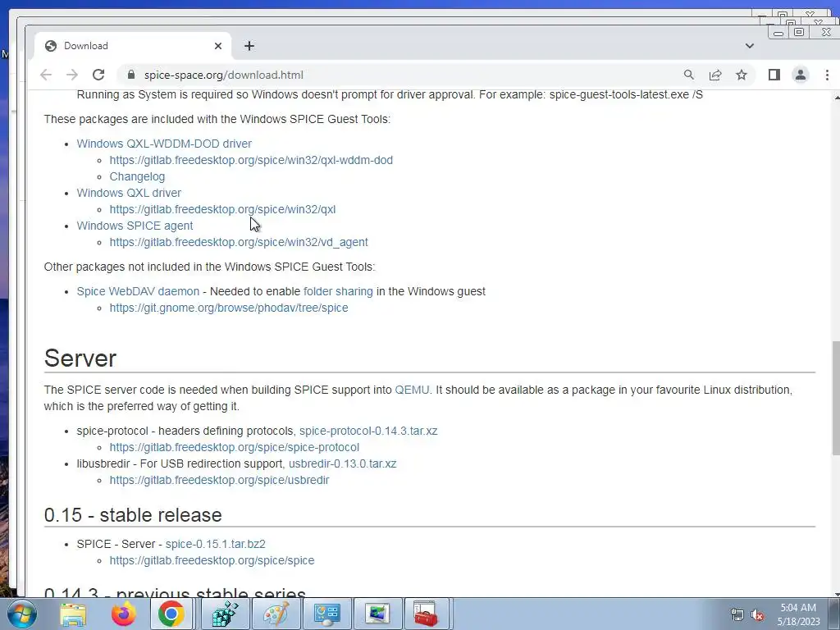840x630 pixels.
Task: Launch Firefox from the taskbar
Action: [123, 614]
